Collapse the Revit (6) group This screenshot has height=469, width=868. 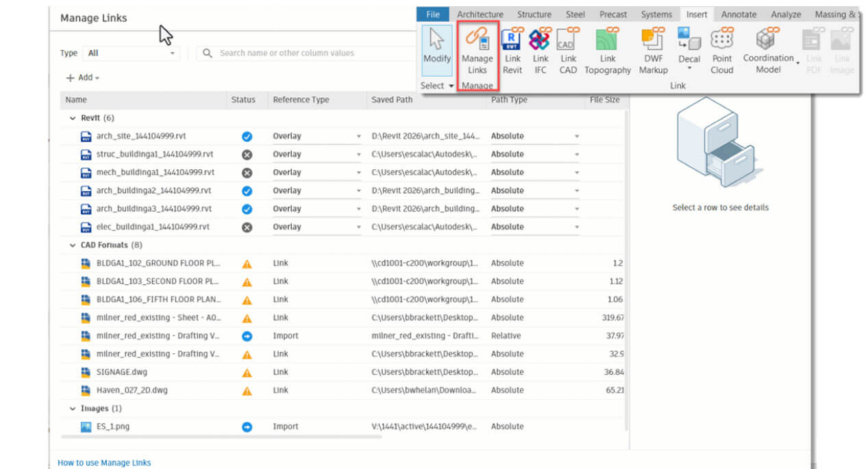coord(73,118)
